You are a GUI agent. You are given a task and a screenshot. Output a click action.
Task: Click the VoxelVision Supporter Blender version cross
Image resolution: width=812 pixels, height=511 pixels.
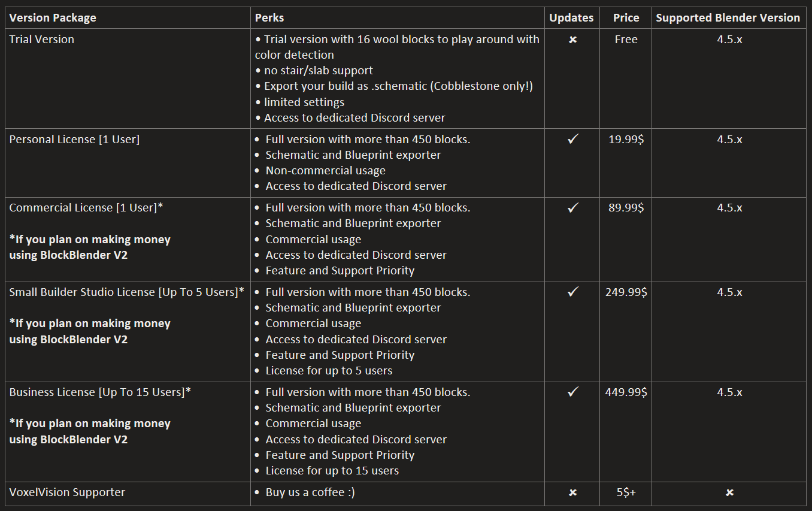click(729, 492)
